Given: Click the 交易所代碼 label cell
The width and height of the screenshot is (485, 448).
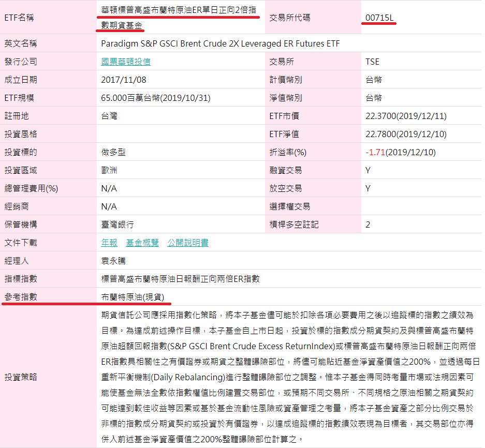Looking at the screenshot, I should [x=313, y=17].
